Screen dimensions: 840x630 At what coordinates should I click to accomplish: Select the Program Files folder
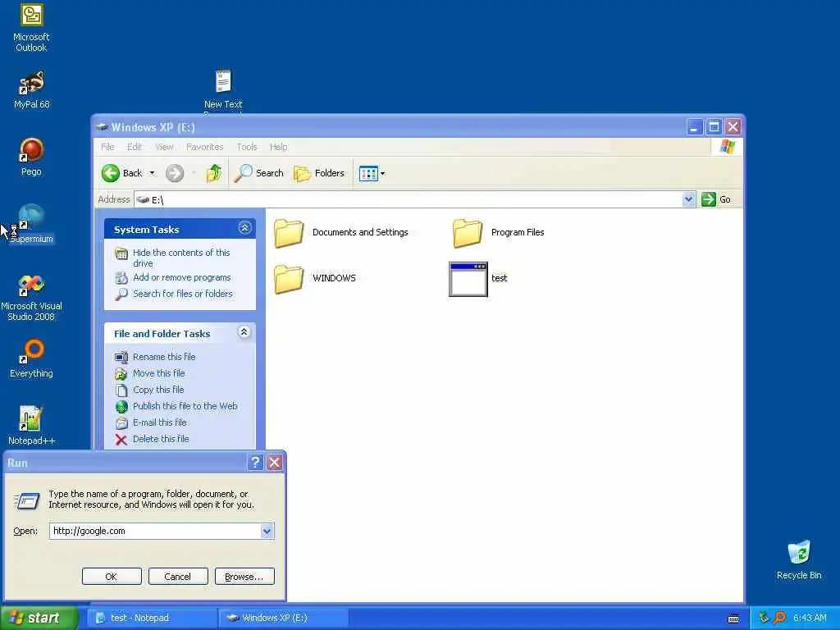499,233
